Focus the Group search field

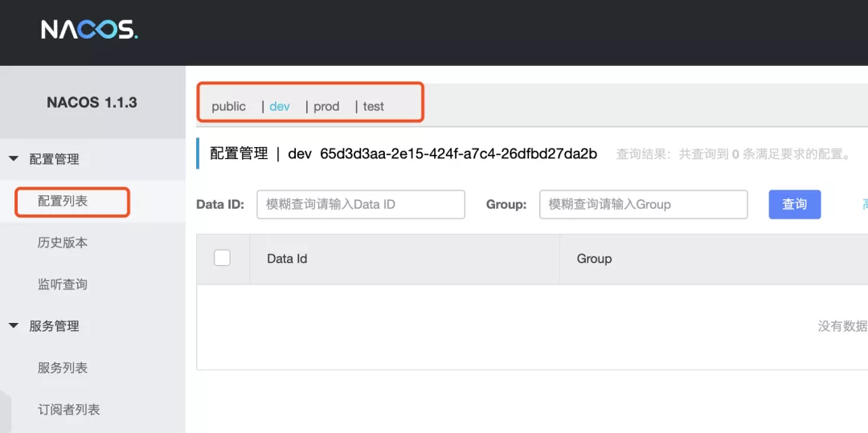(x=644, y=205)
